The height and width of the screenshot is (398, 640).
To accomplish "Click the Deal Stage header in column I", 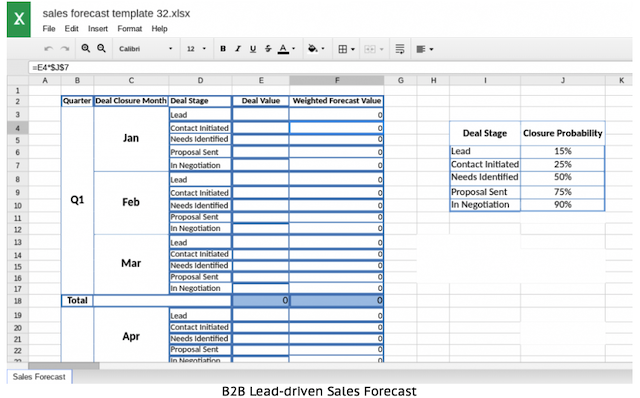I will (x=485, y=133).
